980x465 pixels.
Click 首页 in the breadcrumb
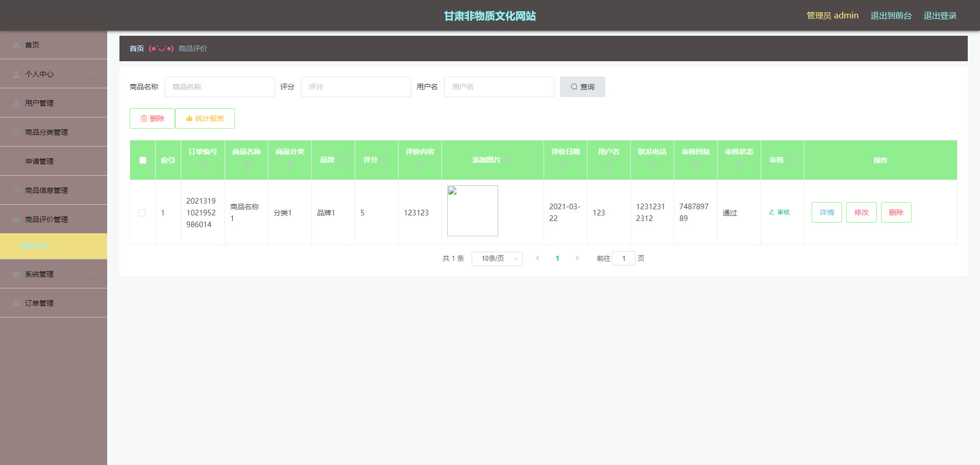[137, 48]
